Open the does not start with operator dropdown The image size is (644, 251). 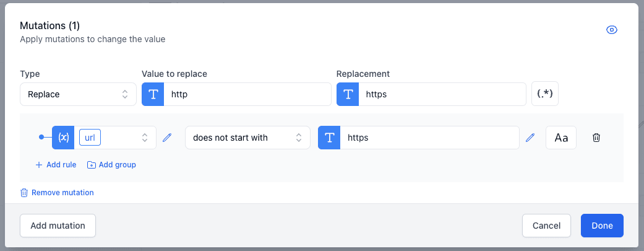(247, 138)
